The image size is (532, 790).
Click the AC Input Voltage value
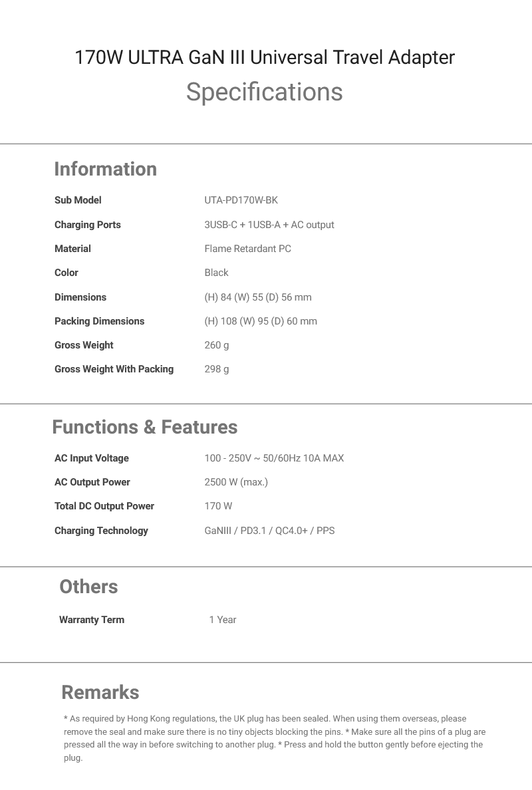tap(274, 458)
